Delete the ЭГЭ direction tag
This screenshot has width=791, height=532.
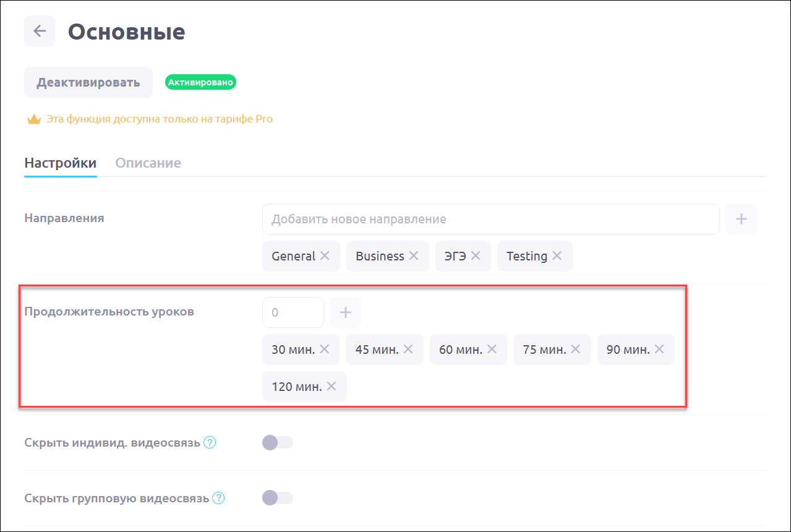(x=476, y=256)
